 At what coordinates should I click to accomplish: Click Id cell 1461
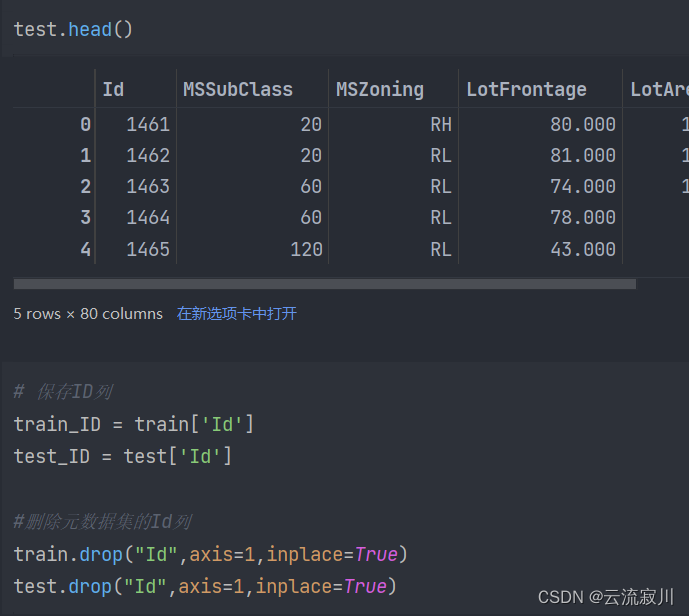pos(148,124)
